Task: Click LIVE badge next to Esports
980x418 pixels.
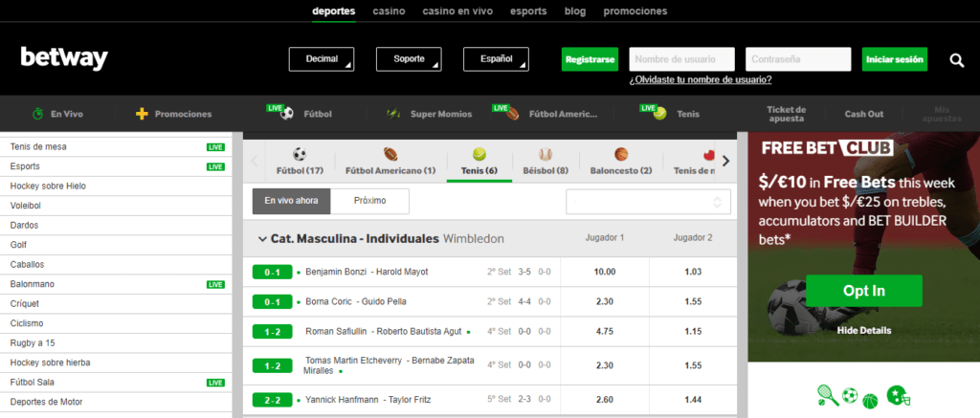Action: pos(215,166)
